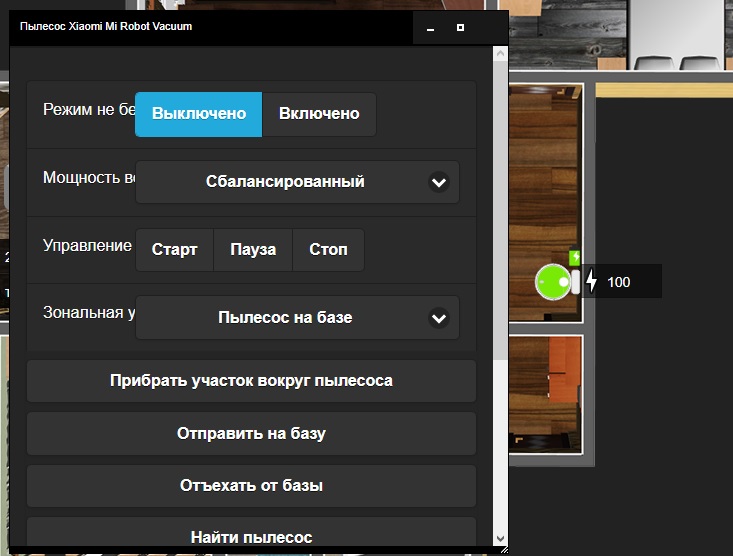Click the 'Стоп' button

coord(328,250)
